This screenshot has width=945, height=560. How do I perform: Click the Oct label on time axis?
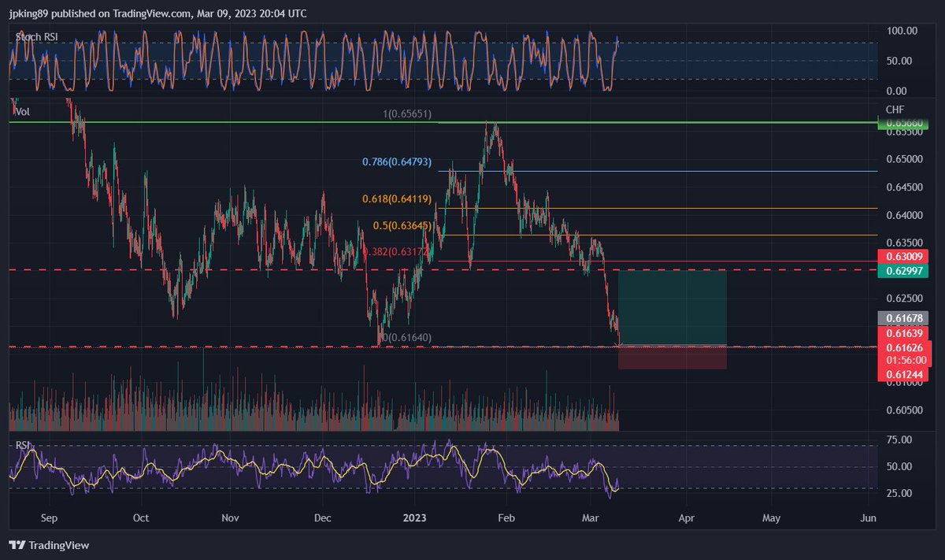pos(141,518)
